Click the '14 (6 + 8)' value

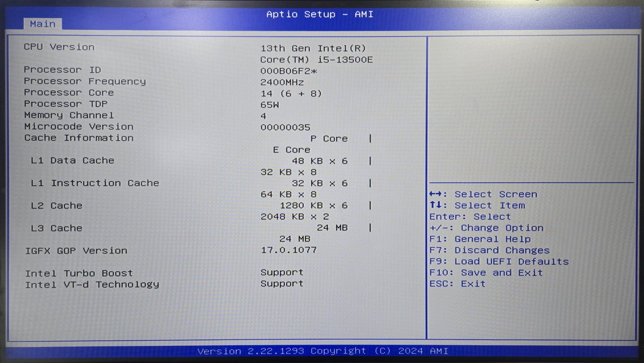click(291, 94)
